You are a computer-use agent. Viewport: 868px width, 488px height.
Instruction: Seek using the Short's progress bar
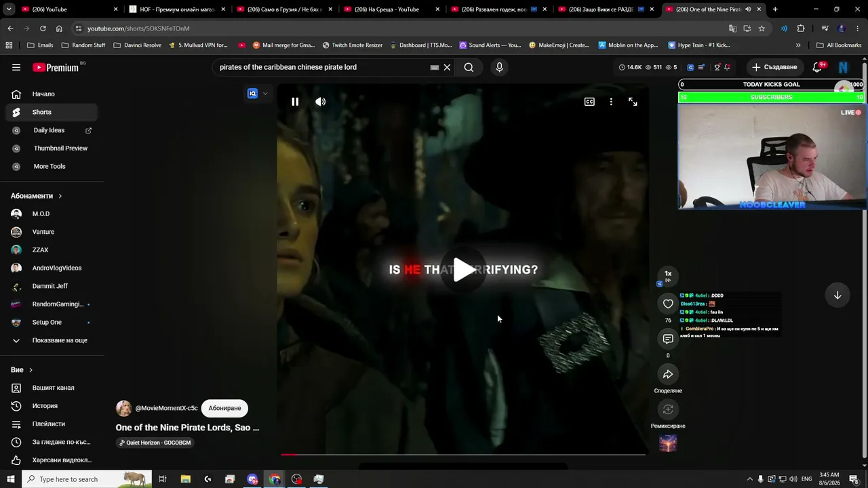[463, 454]
